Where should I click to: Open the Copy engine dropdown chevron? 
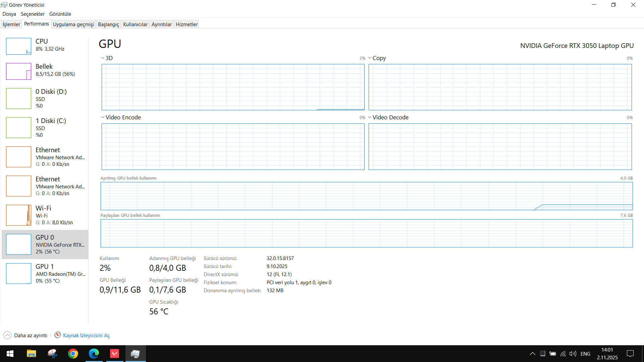(x=370, y=58)
